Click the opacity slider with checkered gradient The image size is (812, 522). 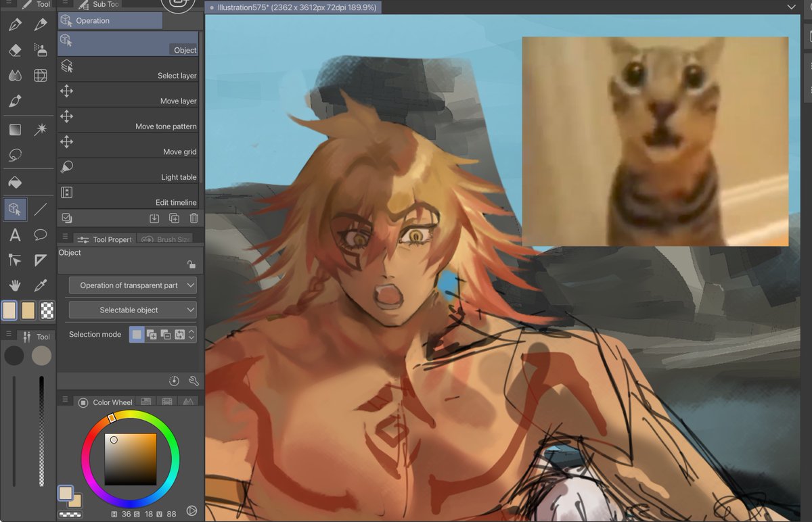tap(41, 431)
